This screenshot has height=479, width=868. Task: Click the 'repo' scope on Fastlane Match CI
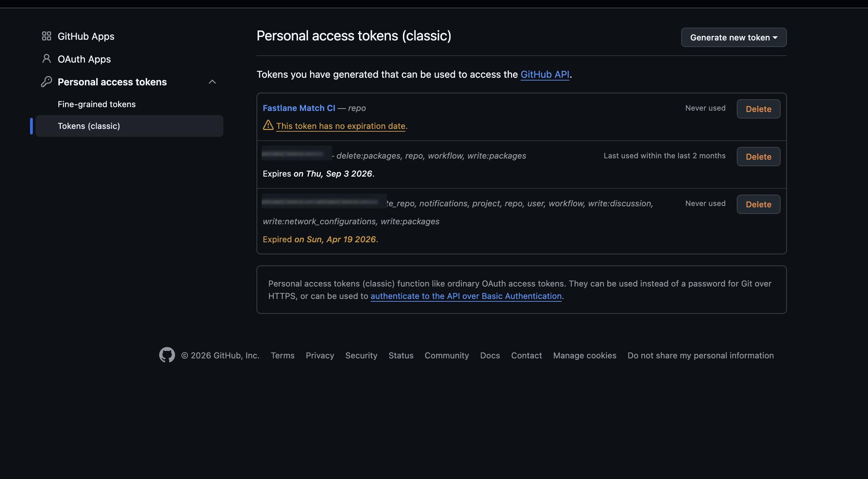357,108
